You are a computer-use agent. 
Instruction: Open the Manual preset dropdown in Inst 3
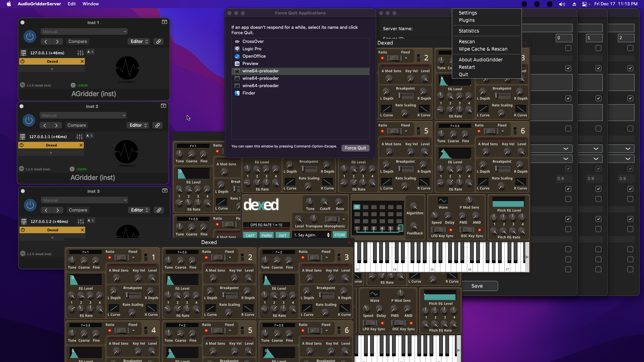coord(84,200)
